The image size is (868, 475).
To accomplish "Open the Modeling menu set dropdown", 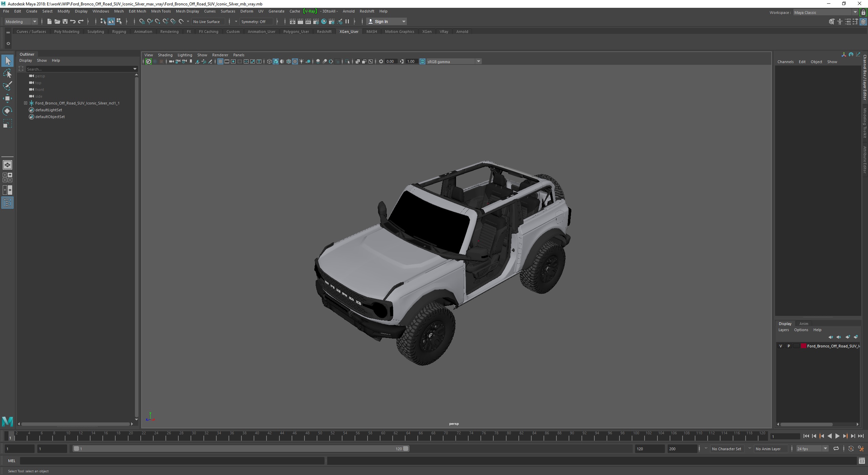I will click(x=21, y=21).
